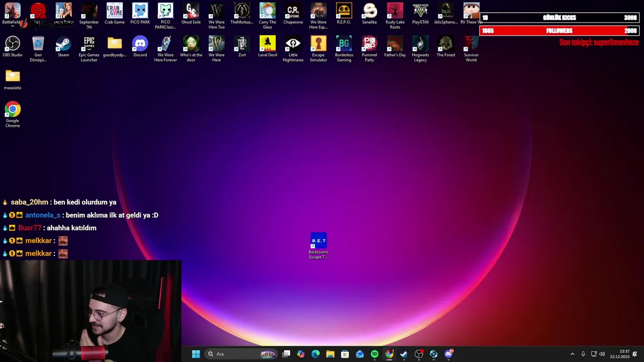
Task: Open the volume control tray icon
Action: tap(602, 354)
